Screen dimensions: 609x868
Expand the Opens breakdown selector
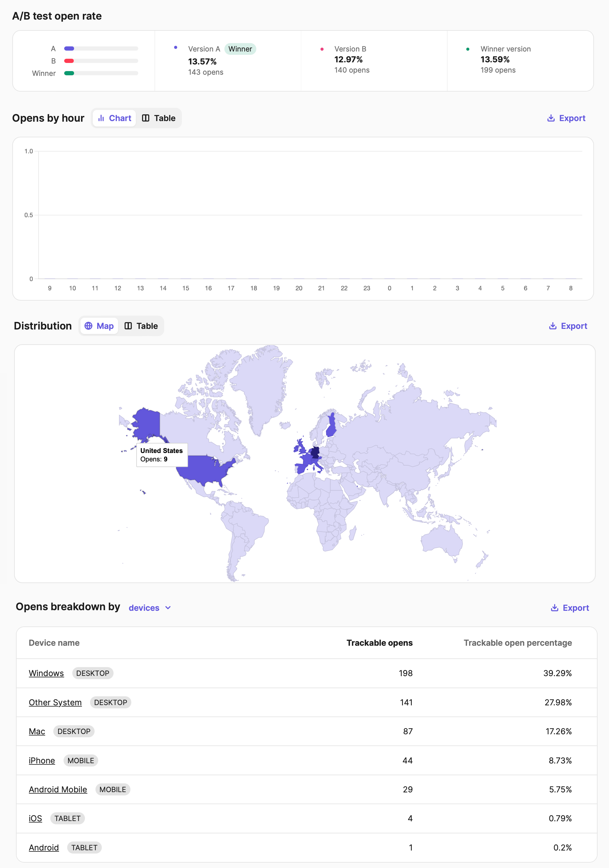(x=149, y=607)
